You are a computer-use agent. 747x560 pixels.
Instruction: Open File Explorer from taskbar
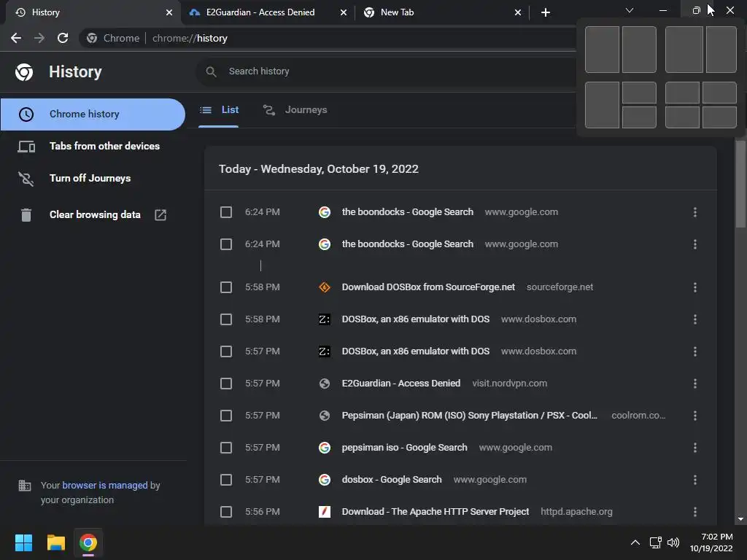[x=55, y=542]
